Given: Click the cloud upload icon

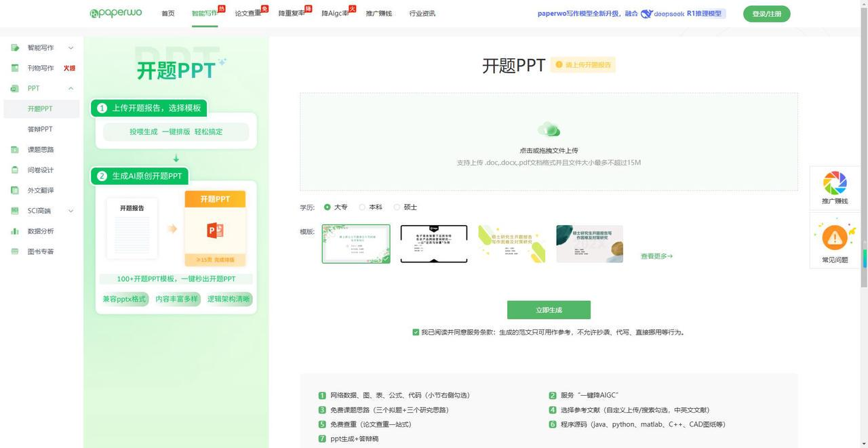Looking at the screenshot, I should pyautogui.click(x=549, y=129).
